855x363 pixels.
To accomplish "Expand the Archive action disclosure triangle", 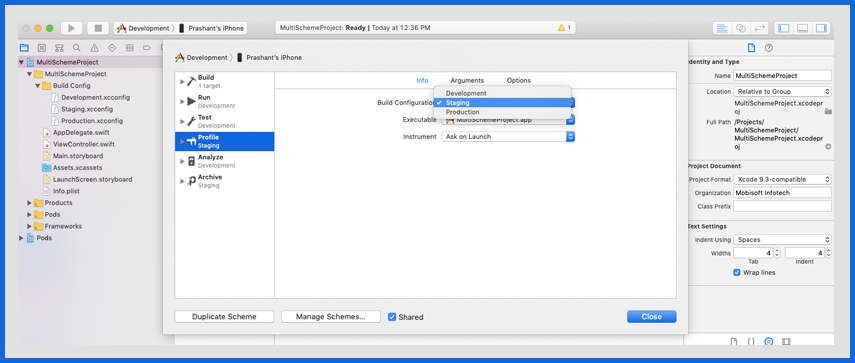I will coord(182,181).
